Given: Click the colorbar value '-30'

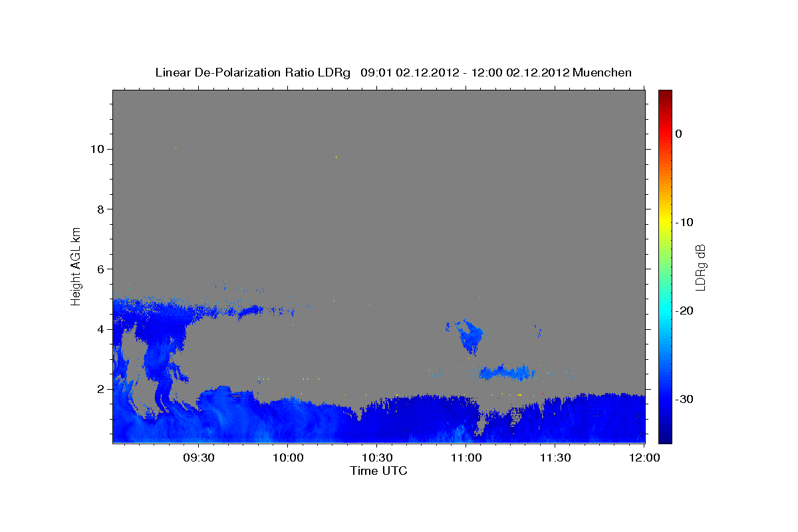Looking at the screenshot, I should pos(685,399).
